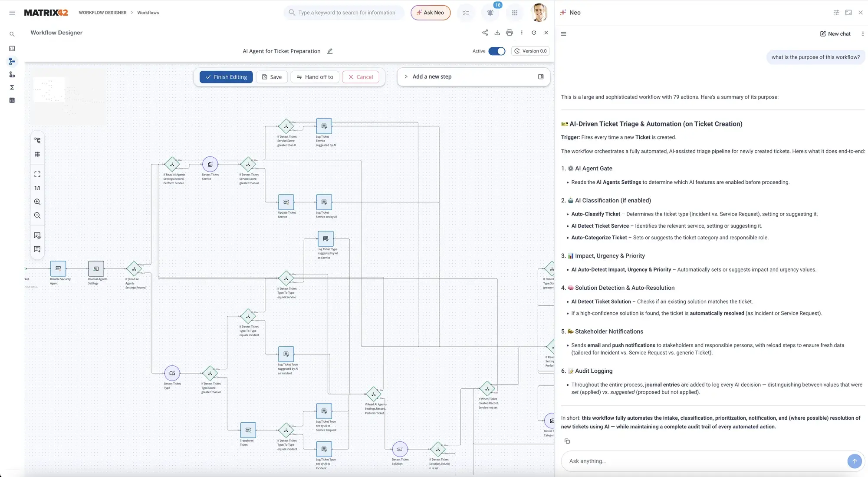Expand the Neo panel window icon
The image size is (868, 477).
tap(848, 13)
